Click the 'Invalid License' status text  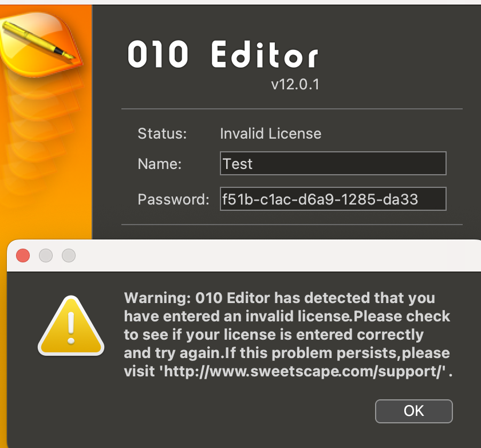click(x=270, y=134)
